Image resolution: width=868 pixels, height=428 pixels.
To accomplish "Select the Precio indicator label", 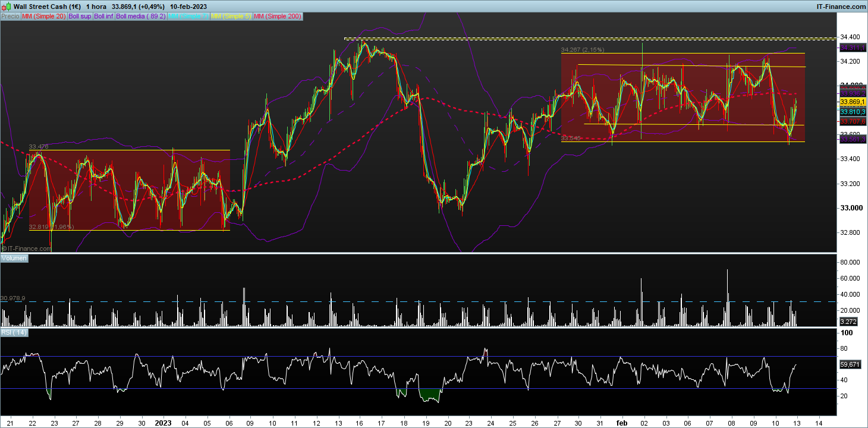I will (x=10, y=17).
